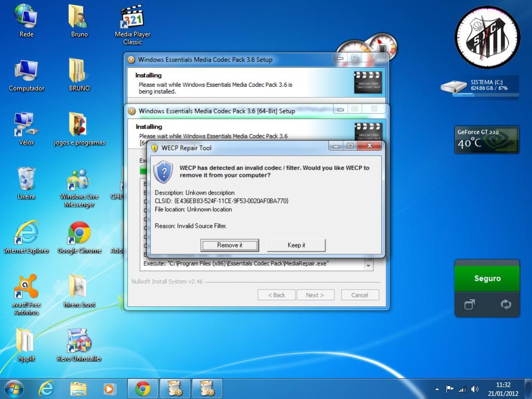This screenshot has width=532, height=399.
Task: Click the network signal tray icon
Action: click(x=462, y=389)
